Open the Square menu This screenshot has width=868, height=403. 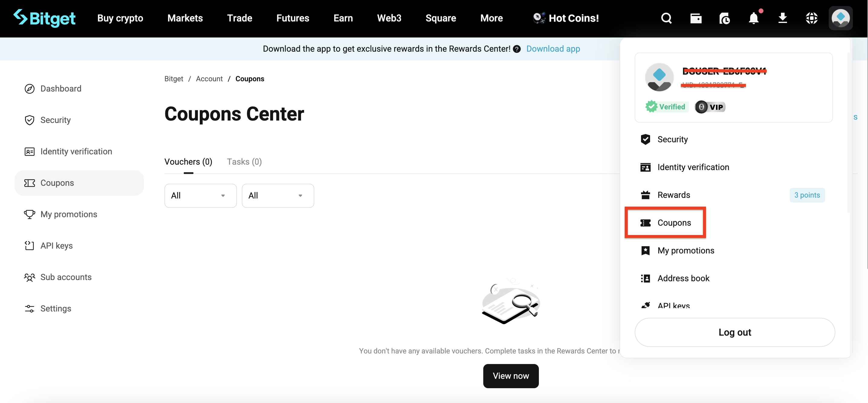441,18
